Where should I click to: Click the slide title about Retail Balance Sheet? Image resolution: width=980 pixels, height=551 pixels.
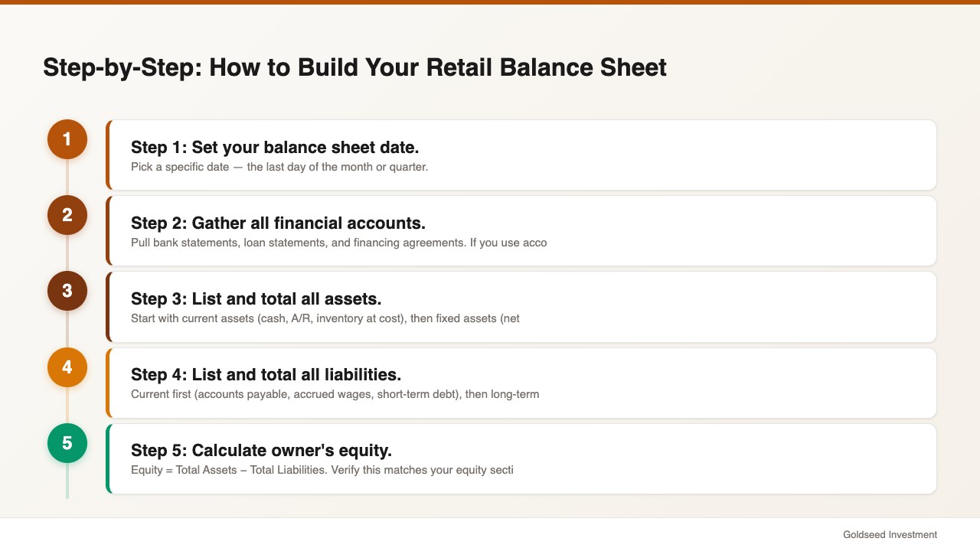click(x=354, y=67)
